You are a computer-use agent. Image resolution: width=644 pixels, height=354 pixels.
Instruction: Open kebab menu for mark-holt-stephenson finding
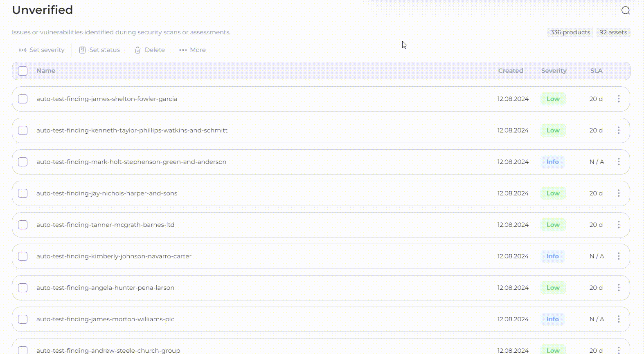coord(618,162)
